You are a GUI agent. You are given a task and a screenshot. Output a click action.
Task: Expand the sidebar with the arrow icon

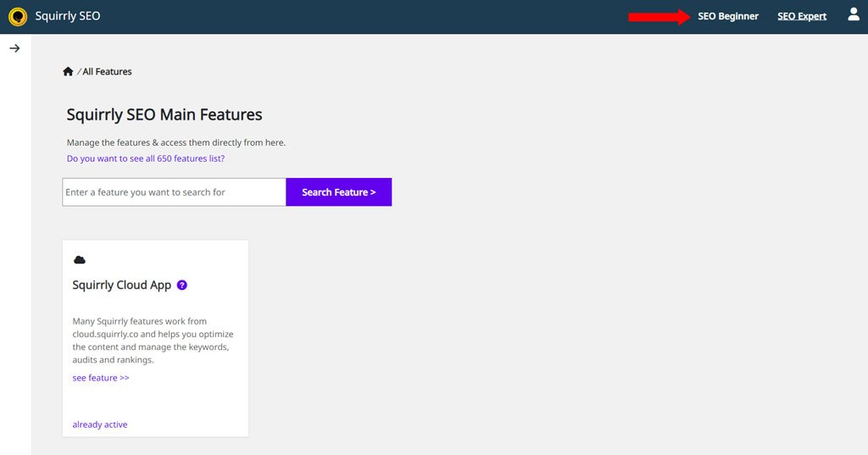(15, 48)
